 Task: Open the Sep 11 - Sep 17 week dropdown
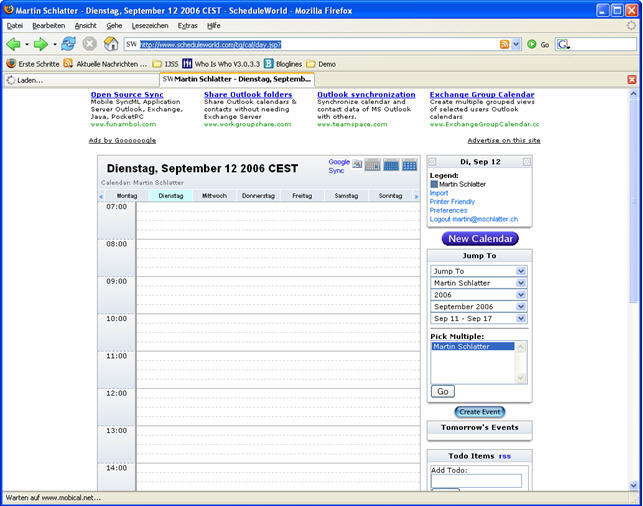(x=479, y=319)
